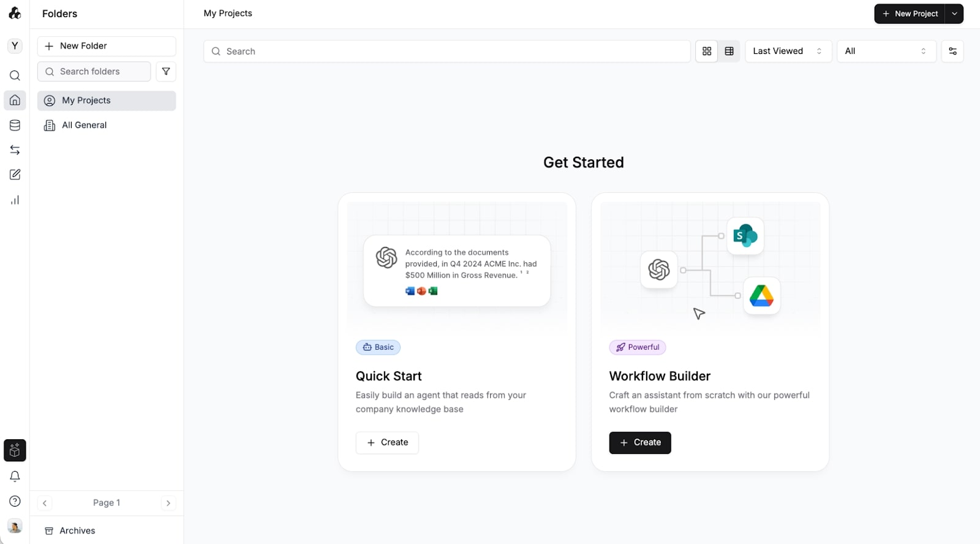Open the compose/edit icon in sidebar
Screen dimensions: 980x544
15,175
